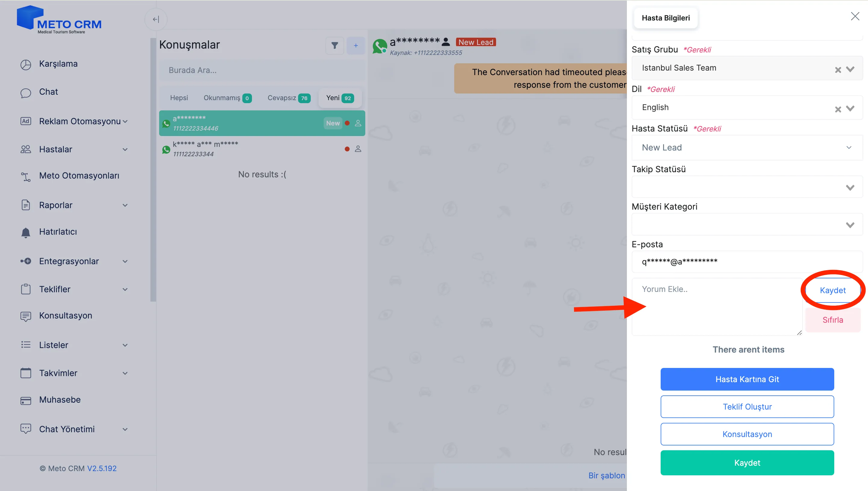Collapse the sidebar with the arrow icon

156,19
